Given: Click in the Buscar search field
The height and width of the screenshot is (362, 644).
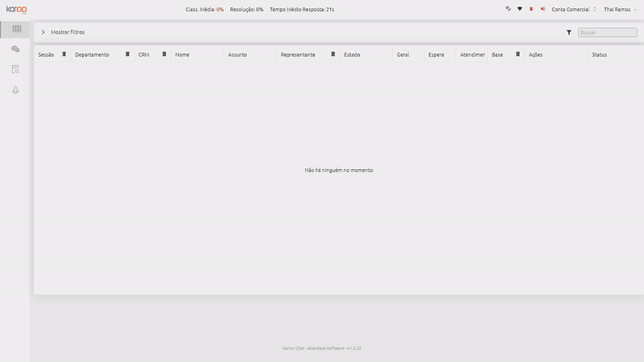Looking at the screenshot, I should [x=608, y=32].
